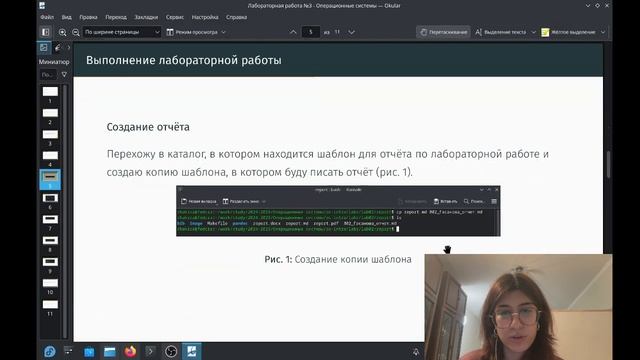640x360 pixels.
Task: Click the page number input field
Action: 311,32
